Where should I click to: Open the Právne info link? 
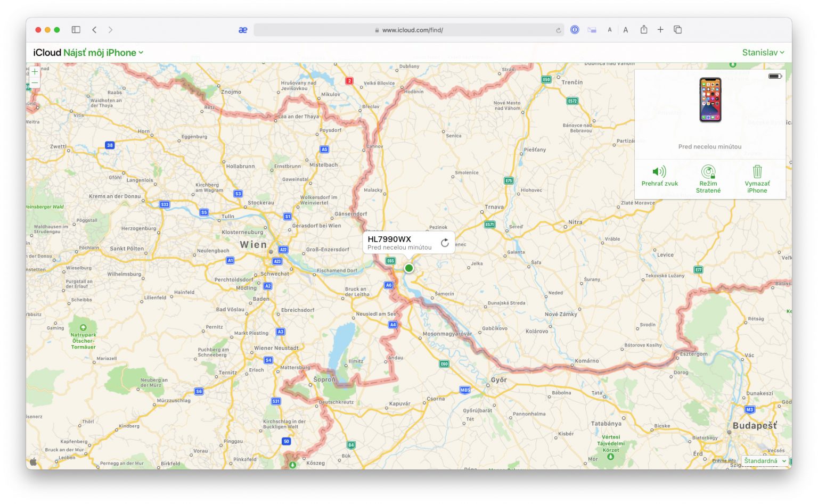coord(724,460)
